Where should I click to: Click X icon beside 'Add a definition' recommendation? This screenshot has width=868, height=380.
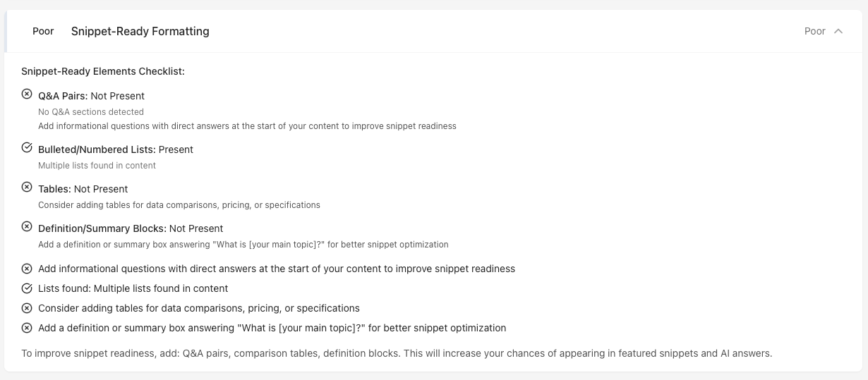click(x=27, y=328)
